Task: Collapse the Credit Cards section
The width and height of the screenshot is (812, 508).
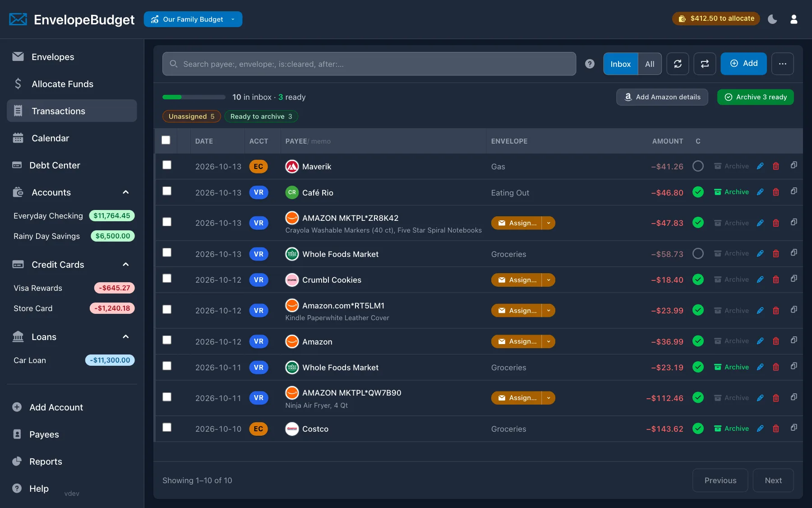Action: [126, 265]
